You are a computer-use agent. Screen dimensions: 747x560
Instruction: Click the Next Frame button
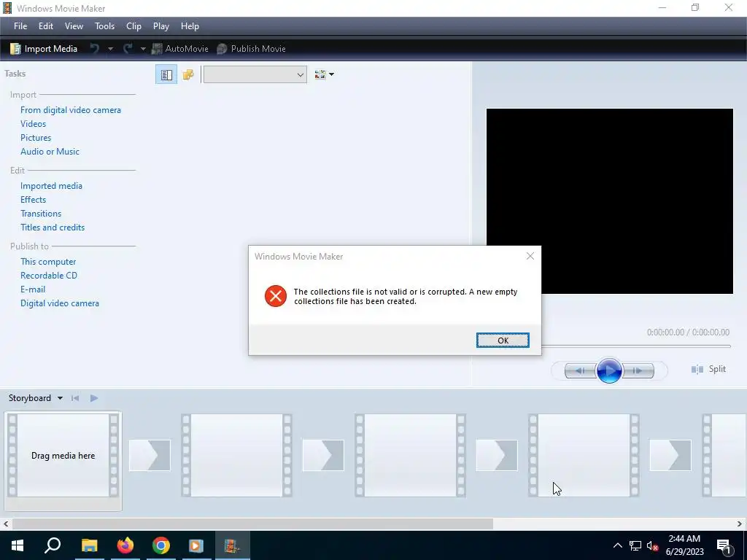click(638, 370)
